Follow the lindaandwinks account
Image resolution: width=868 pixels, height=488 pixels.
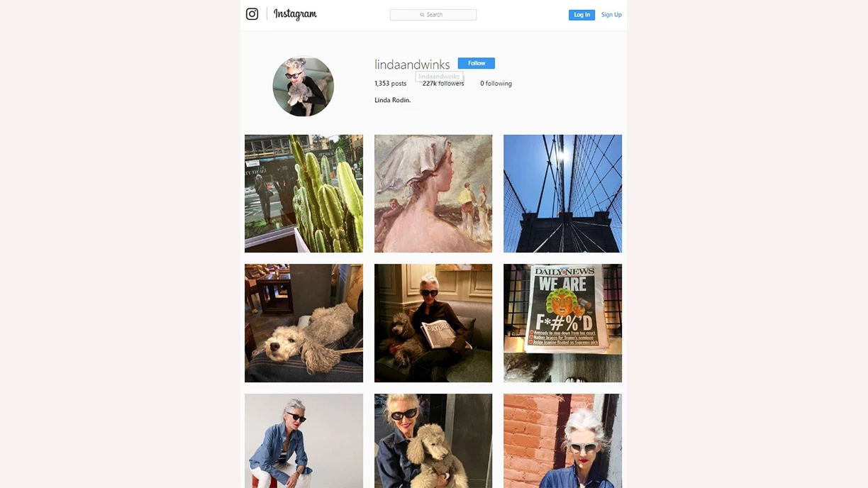coord(477,63)
